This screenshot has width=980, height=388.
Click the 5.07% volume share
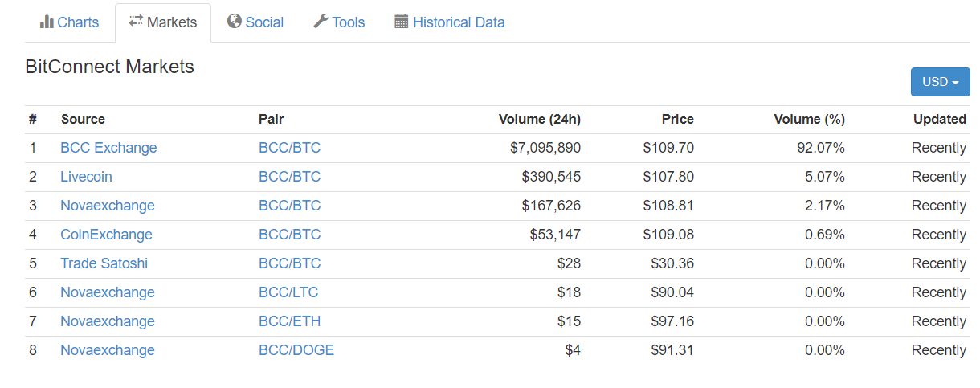tap(825, 177)
